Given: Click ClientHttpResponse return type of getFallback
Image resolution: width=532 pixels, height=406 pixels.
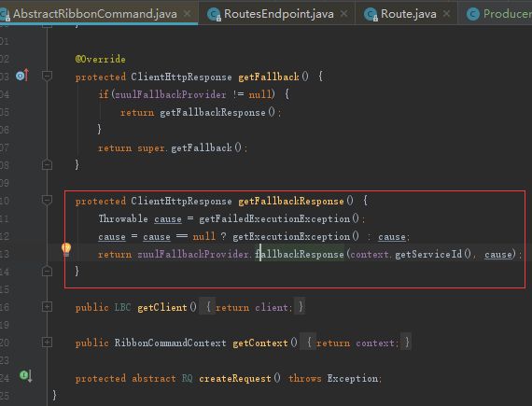Looking at the screenshot, I should (181, 77).
